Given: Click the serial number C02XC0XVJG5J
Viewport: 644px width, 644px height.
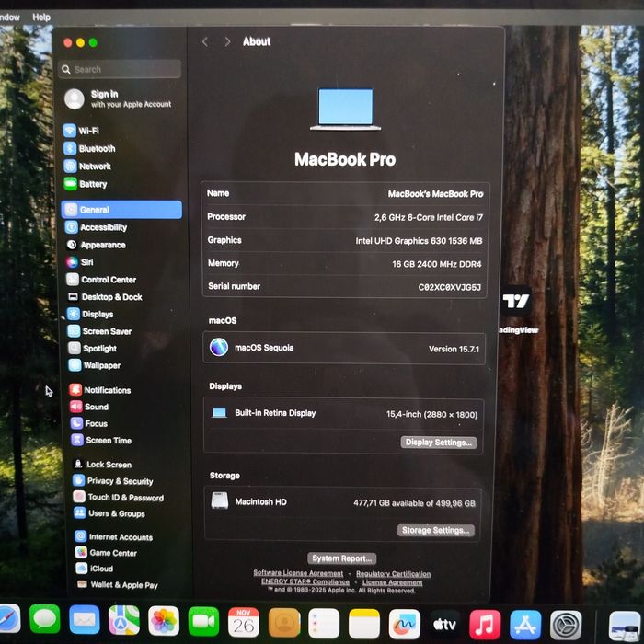Looking at the screenshot, I should pyautogui.click(x=449, y=287).
